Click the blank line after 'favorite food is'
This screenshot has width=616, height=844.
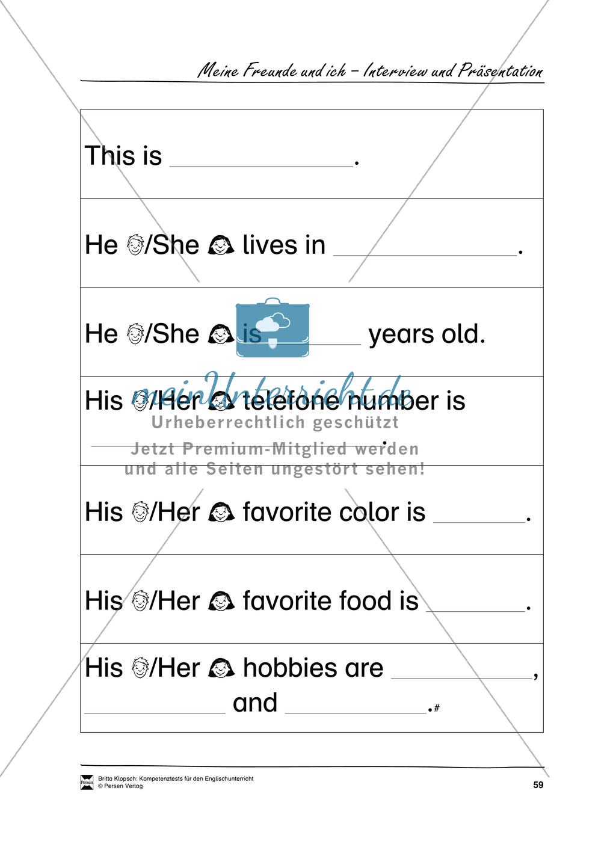coord(476,611)
